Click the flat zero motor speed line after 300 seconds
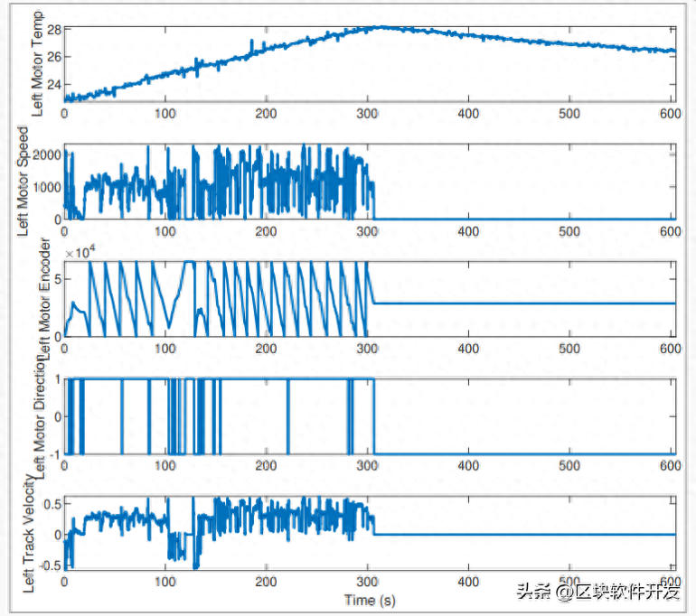 coord(524,219)
